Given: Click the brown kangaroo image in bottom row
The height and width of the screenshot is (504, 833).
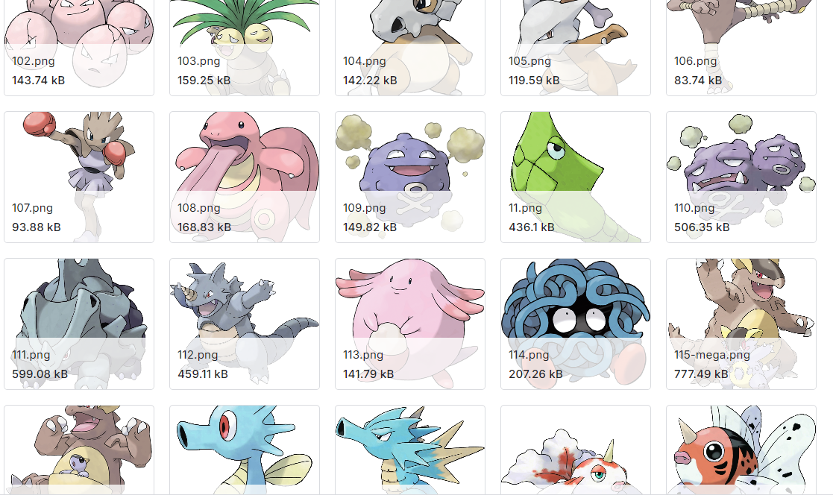Looking at the screenshot, I should tap(79, 450).
